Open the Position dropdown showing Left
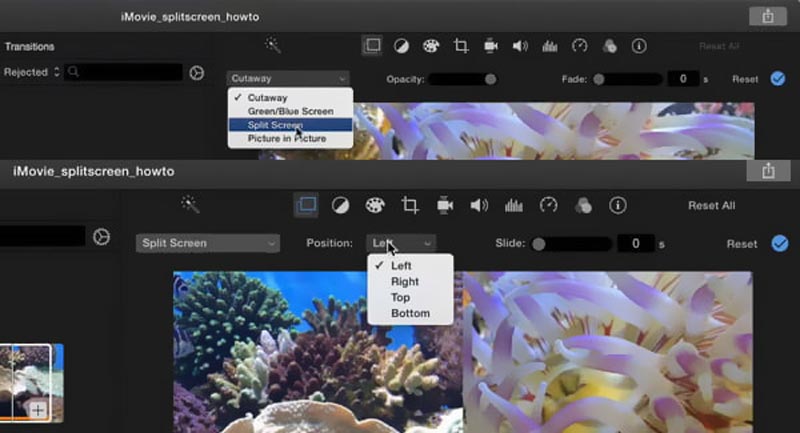Screen dimensions: 800x433 [401, 243]
